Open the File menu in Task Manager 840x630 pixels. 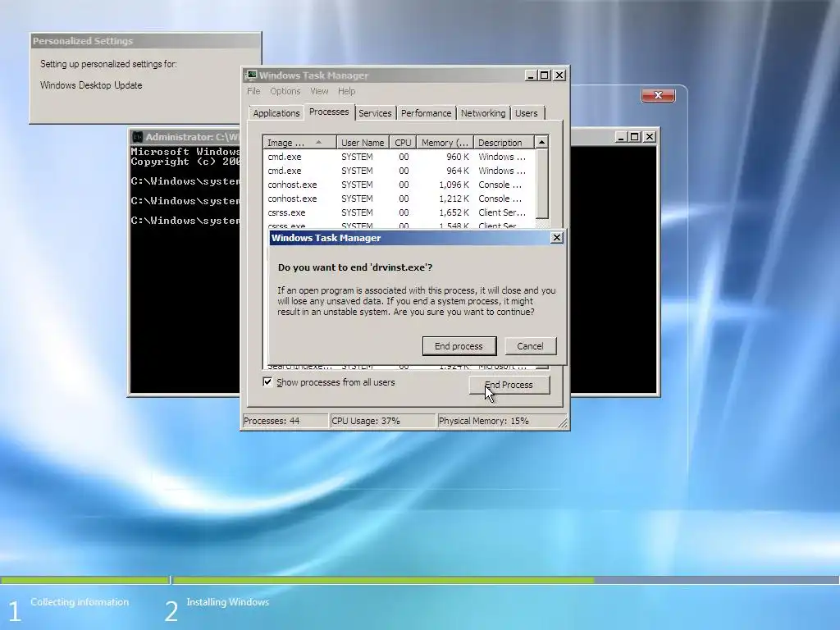(253, 91)
